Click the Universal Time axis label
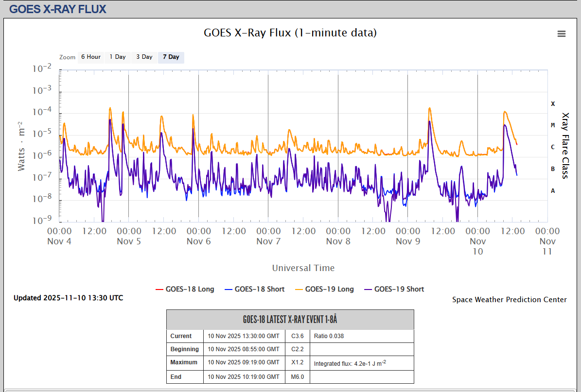This screenshot has height=392, width=581. pyautogui.click(x=303, y=268)
